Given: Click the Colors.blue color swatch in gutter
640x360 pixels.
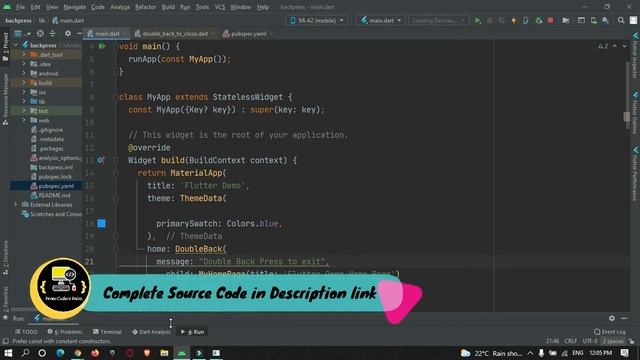Looking at the screenshot, I should coord(102,223).
